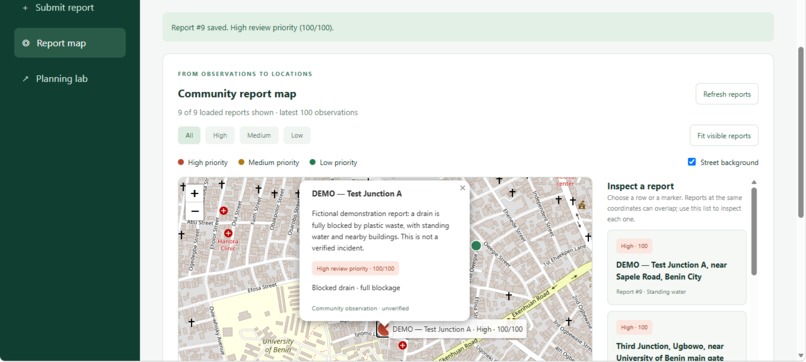Screen dimensions: 806x362
Task: Zoom out the map with minus button
Action: [x=194, y=211]
